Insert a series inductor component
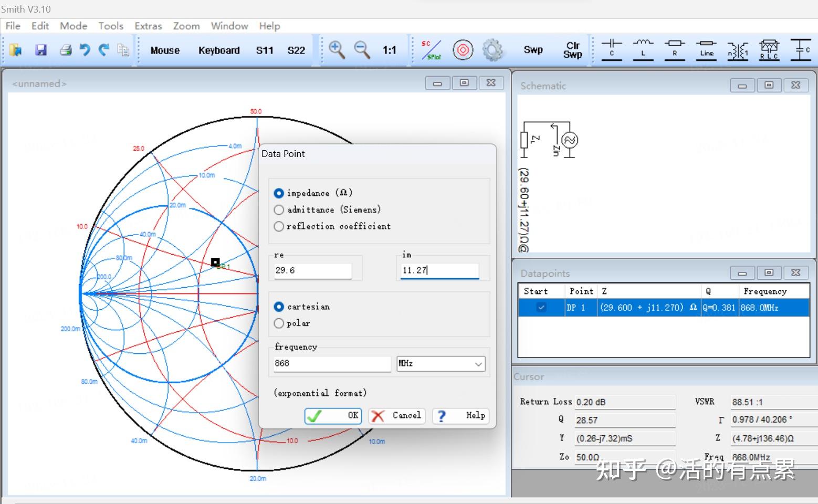 [643, 49]
